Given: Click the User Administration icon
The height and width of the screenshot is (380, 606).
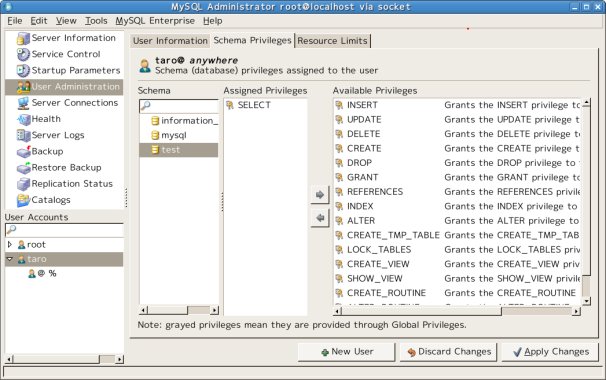Looking at the screenshot, I should pos(23,87).
